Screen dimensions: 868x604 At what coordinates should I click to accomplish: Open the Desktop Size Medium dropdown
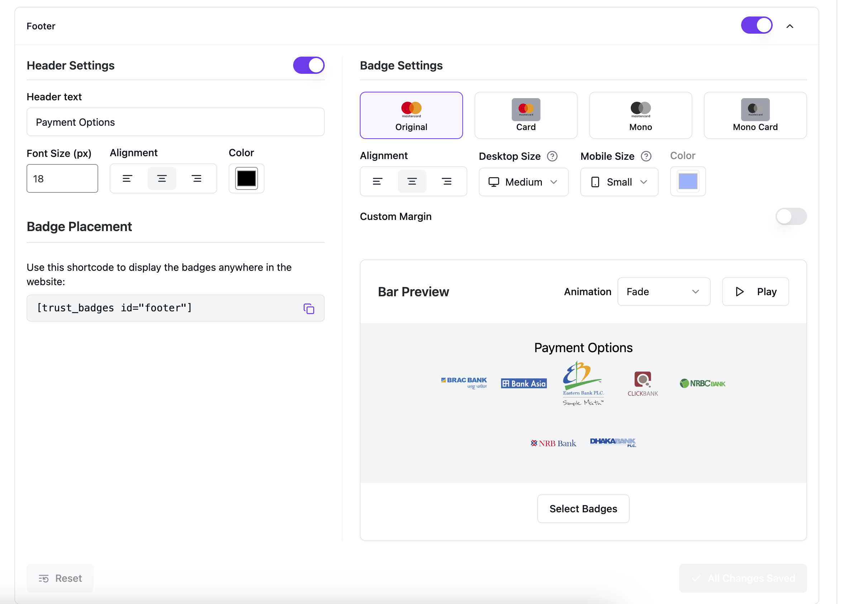click(523, 182)
